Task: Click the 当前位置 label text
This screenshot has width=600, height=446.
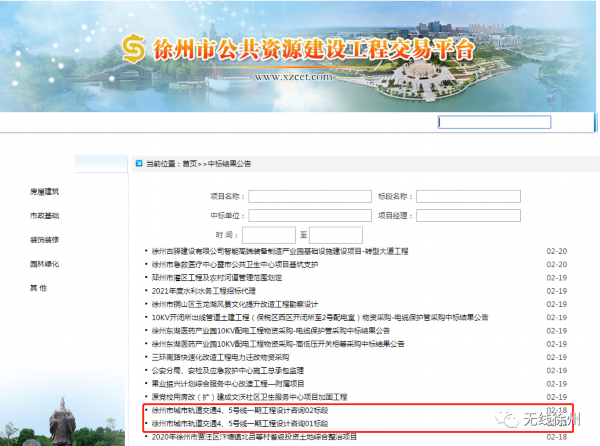Action: [x=161, y=164]
